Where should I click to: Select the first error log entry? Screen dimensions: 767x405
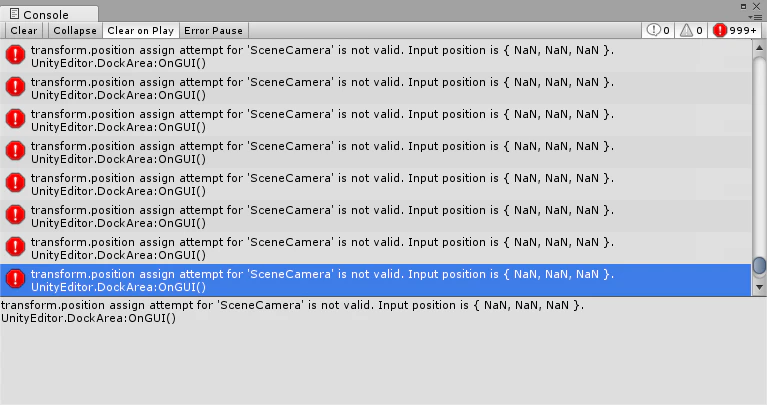tap(376, 56)
